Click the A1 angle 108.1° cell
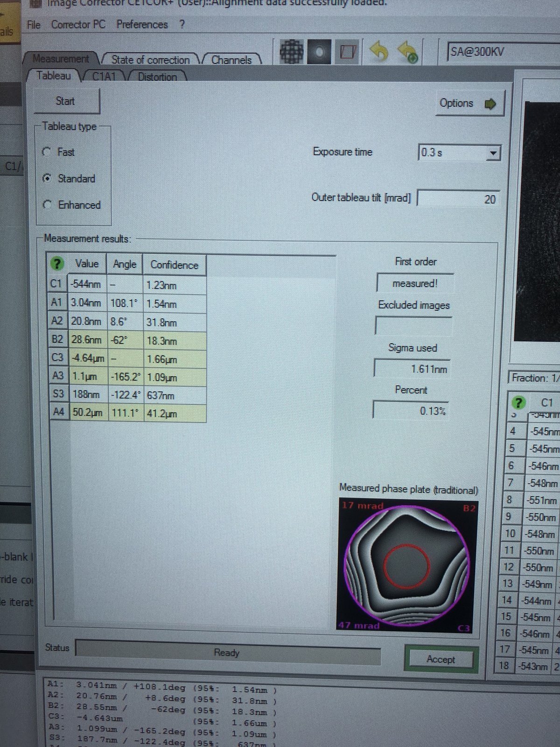The image size is (560, 747). [x=125, y=303]
